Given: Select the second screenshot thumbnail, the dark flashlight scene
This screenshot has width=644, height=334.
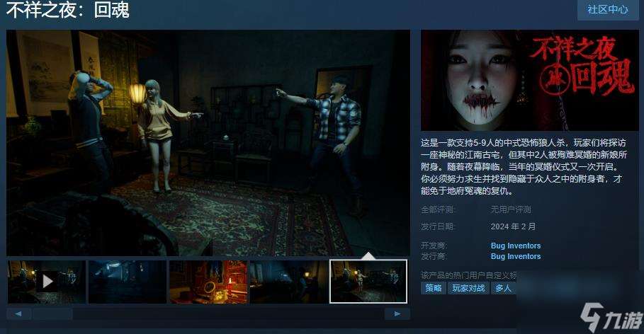Looking at the screenshot, I should (x=128, y=282).
